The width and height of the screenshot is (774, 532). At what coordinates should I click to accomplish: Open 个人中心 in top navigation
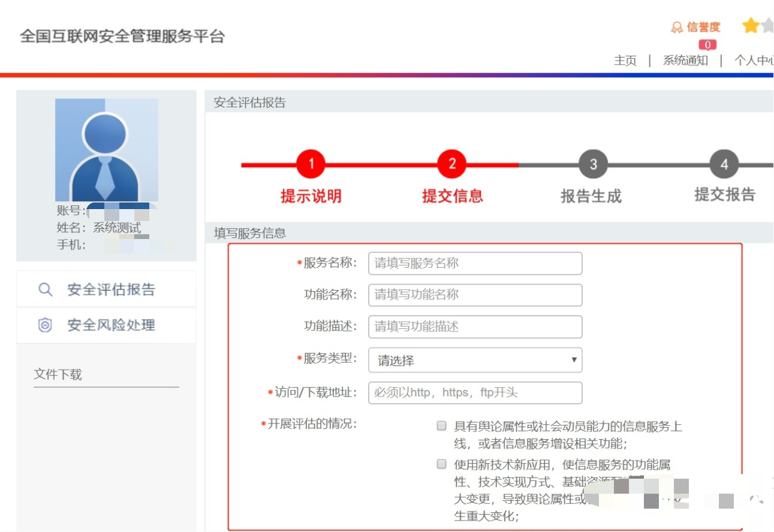click(x=754, y=61)
